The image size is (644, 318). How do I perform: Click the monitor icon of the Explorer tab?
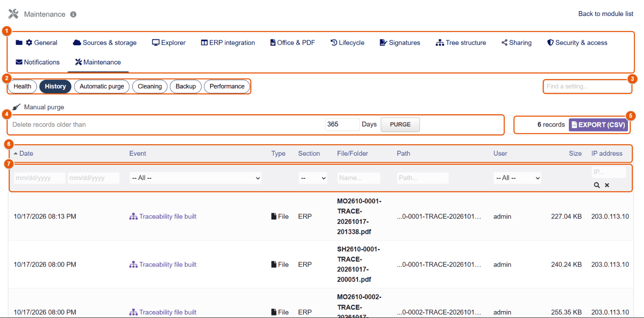(x=156, y=43)
